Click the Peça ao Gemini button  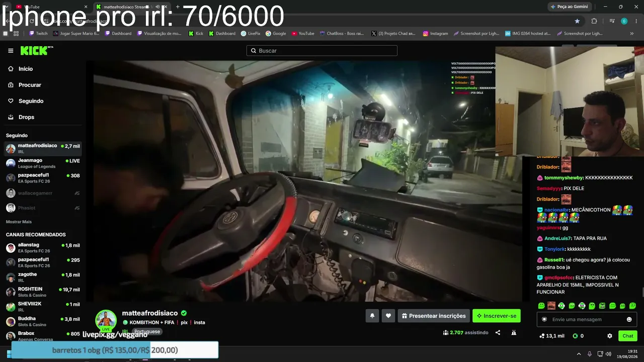coord(570,7)
